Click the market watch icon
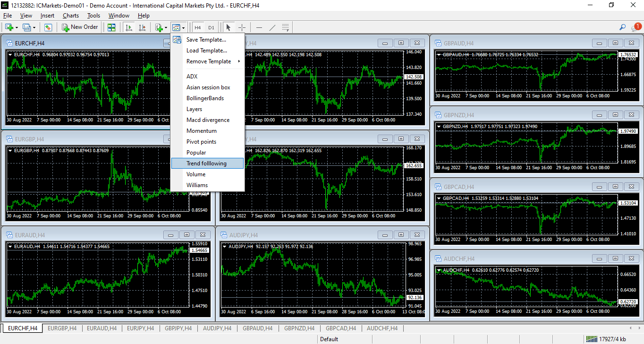Image resolution: width=644 pixels, height=344 pixels. pos(48,27)
